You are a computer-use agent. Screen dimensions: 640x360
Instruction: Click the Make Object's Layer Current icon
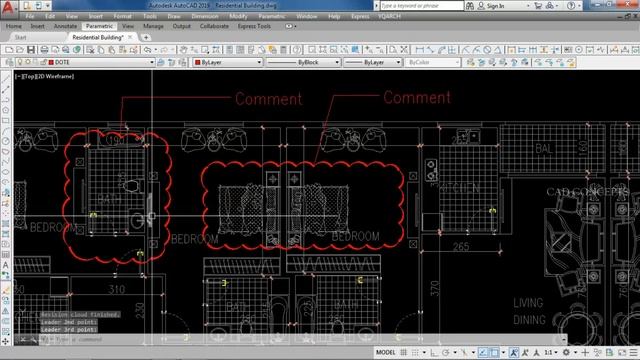(161, 62)
